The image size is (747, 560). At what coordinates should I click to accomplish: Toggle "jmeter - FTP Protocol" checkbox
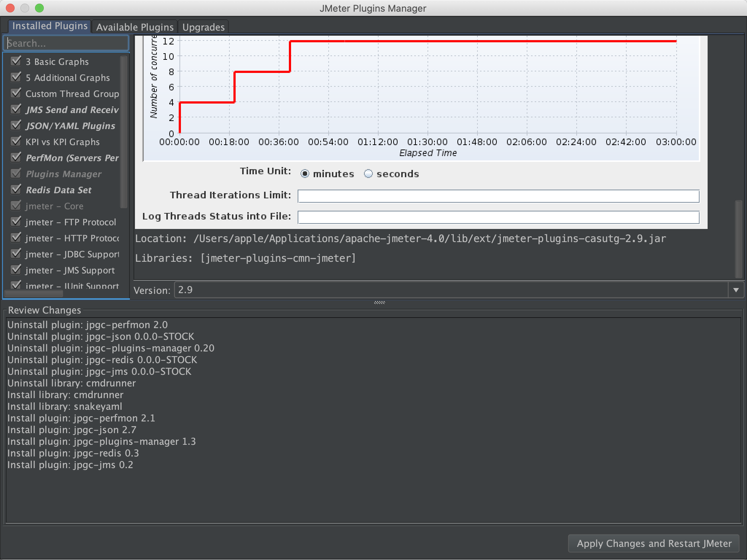pyautogui.click(x=16, y=222)
